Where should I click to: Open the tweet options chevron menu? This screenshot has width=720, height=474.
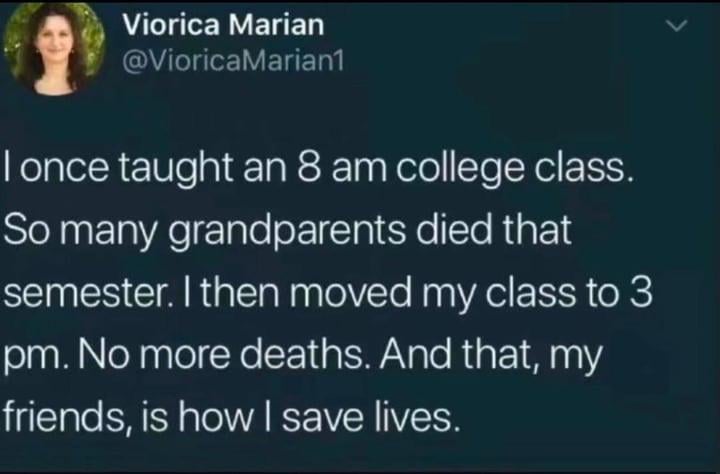click(677, 28)
